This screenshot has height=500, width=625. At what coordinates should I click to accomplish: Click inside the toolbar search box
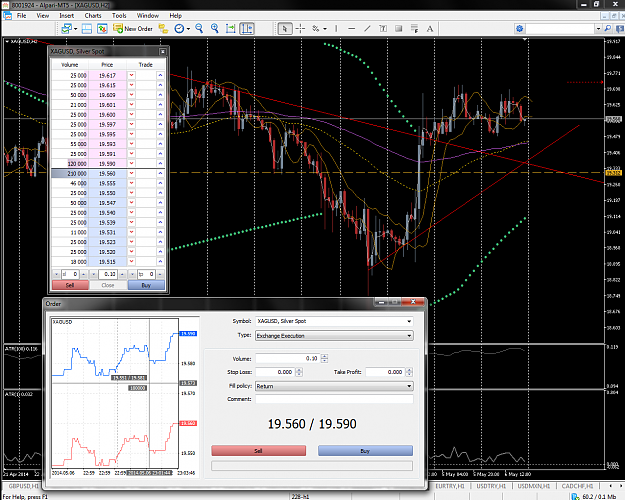[x=560, y=29]
